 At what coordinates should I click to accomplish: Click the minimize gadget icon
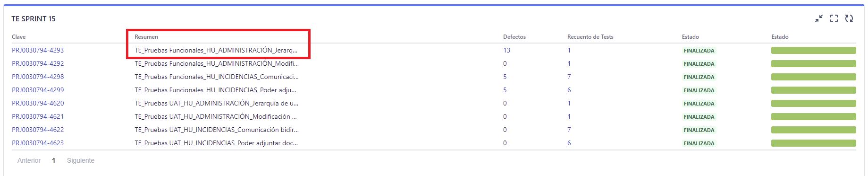pos(819,18)
